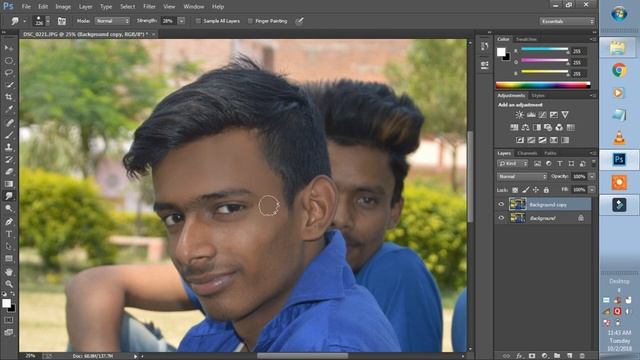Open the layer Fill dropdown arrow
Viewport: 640px width, 360px height.
point(592,190)
